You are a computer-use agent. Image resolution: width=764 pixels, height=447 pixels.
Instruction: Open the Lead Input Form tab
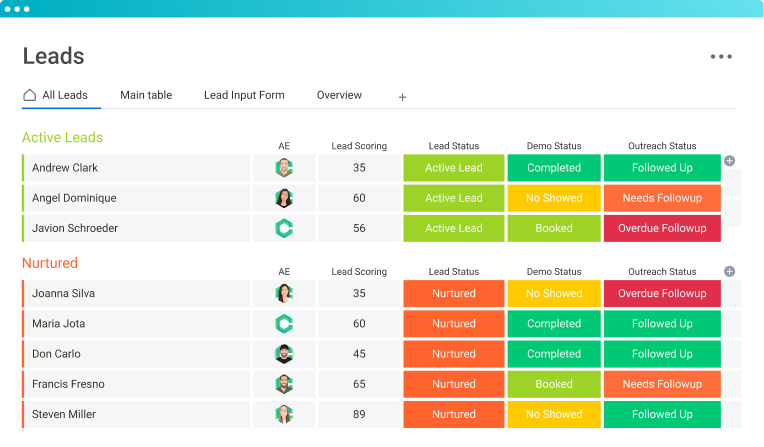[244, 95]
